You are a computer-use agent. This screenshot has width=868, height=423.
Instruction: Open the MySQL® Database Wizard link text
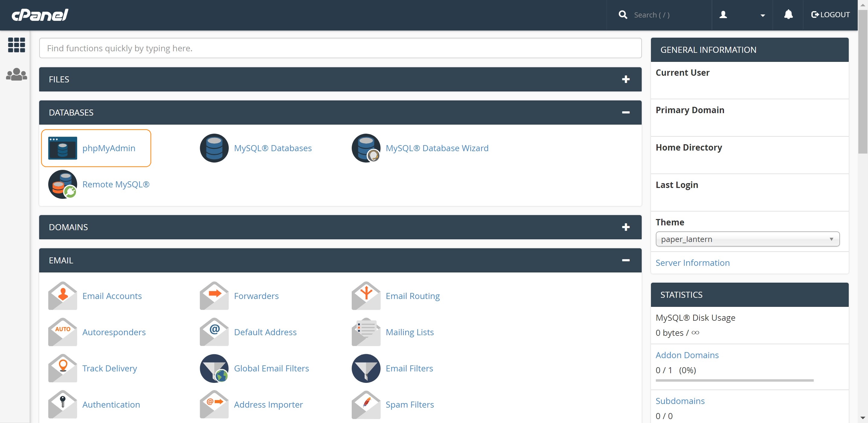[x=437, y=148]
